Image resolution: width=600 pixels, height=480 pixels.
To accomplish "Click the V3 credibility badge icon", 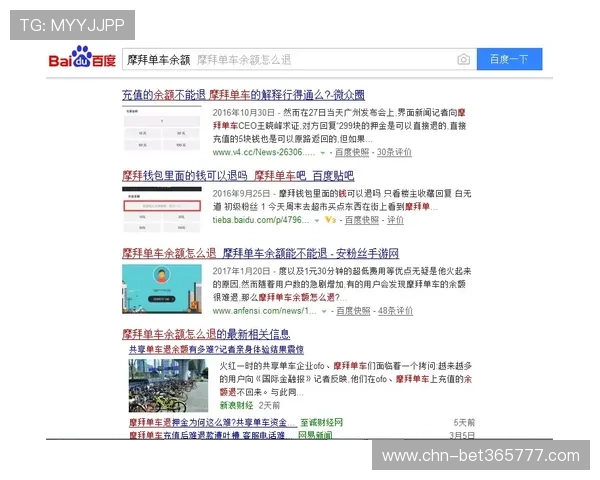I will pos(330,220).
